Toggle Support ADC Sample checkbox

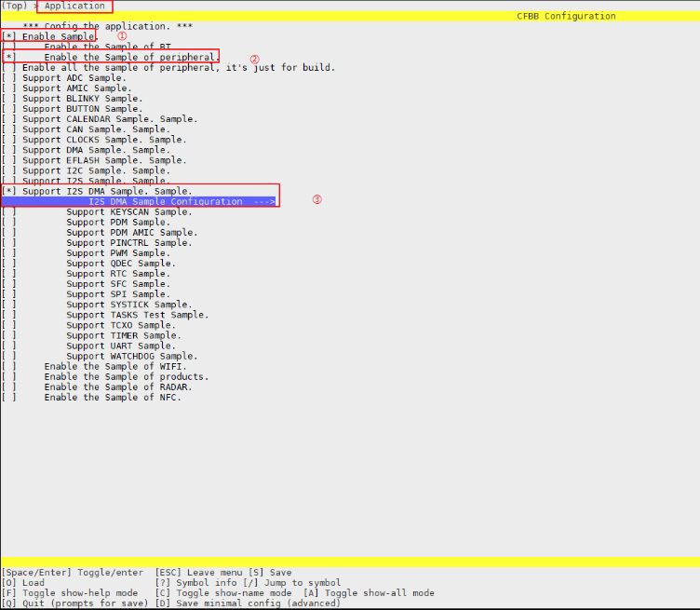pos(9,78)
